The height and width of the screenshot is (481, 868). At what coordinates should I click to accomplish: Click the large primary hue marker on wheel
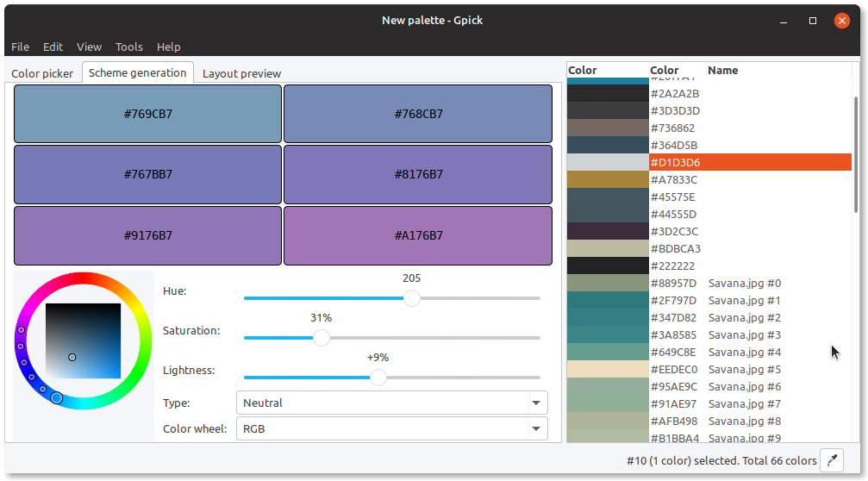pyautogui.click(x=57, y=398)
